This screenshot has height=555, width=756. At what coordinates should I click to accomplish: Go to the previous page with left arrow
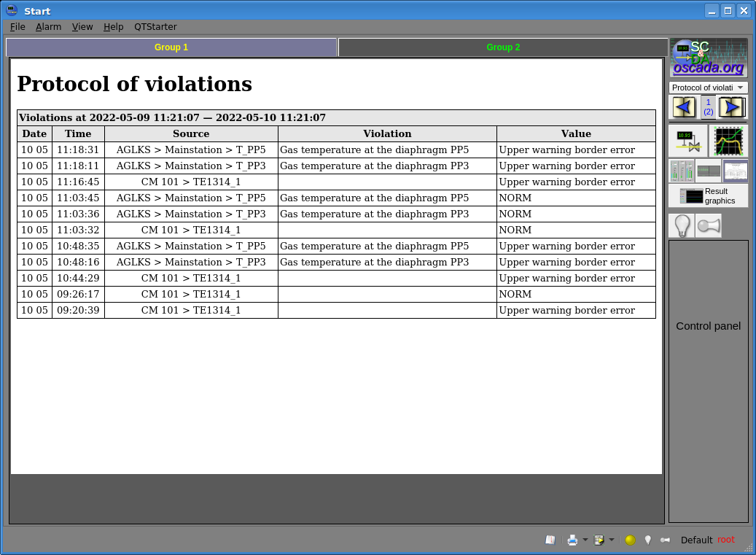pyautogui.click(x=683, y=107)
